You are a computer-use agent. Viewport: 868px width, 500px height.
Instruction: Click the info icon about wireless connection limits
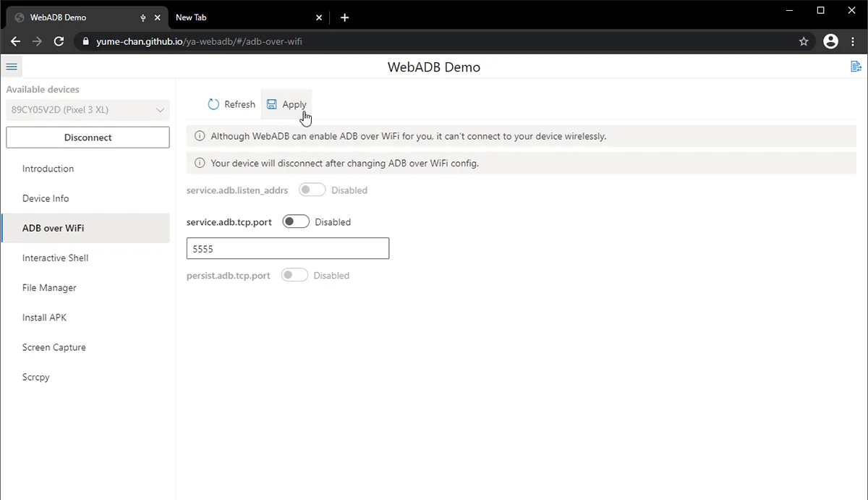[x=199, y=135]
